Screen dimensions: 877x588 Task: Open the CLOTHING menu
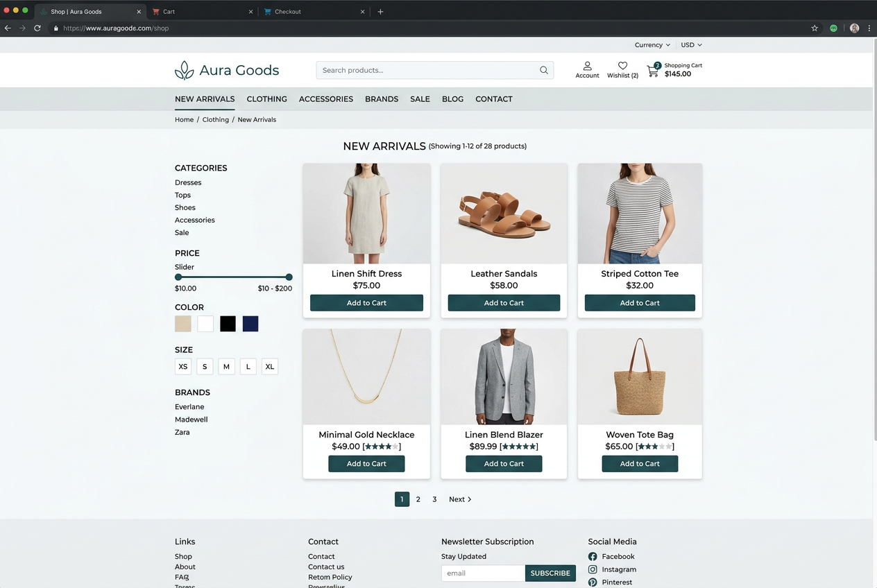(x=266, y=99)
